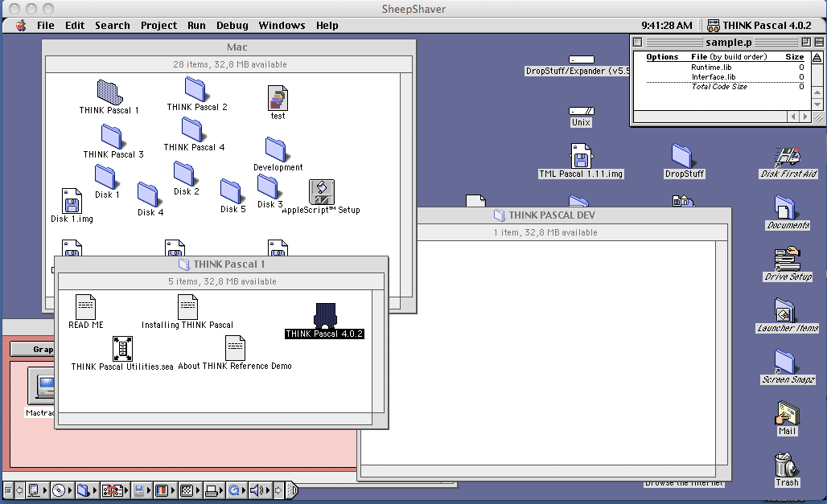Select the AppleScript Setup icon
Image resolution: width=827 pixels, height=504 pixels.
click(x=322, y=192)
